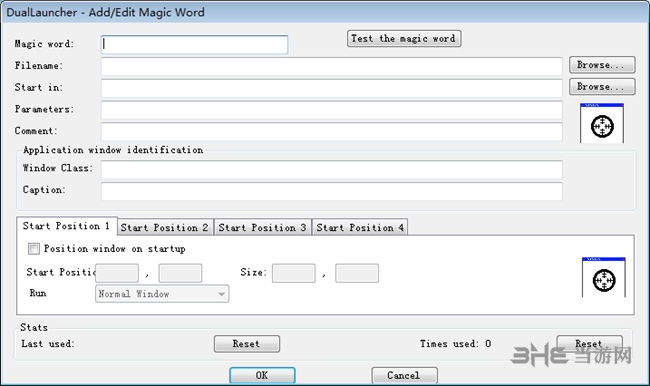Reset the Last used stat
Image resolution: width=650 pixels, height=386 pixels.
(x=247, y=344)
